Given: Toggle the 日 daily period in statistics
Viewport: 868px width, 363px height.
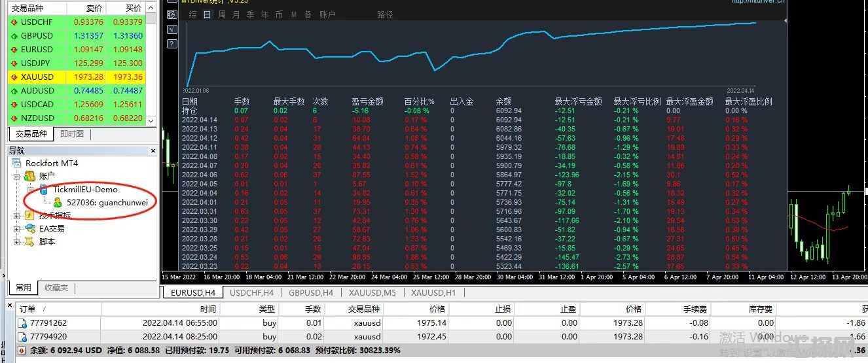Looking at the screenshot, I should coord(207,14).
